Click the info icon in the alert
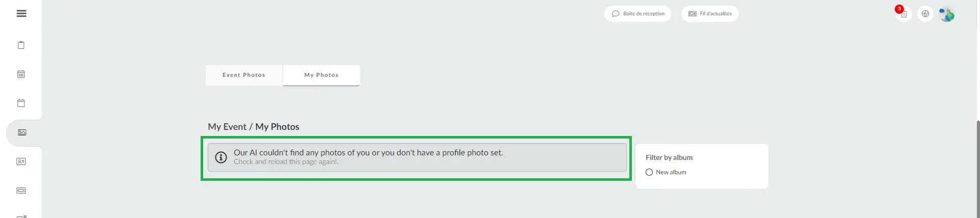 (x=221, y=157)
